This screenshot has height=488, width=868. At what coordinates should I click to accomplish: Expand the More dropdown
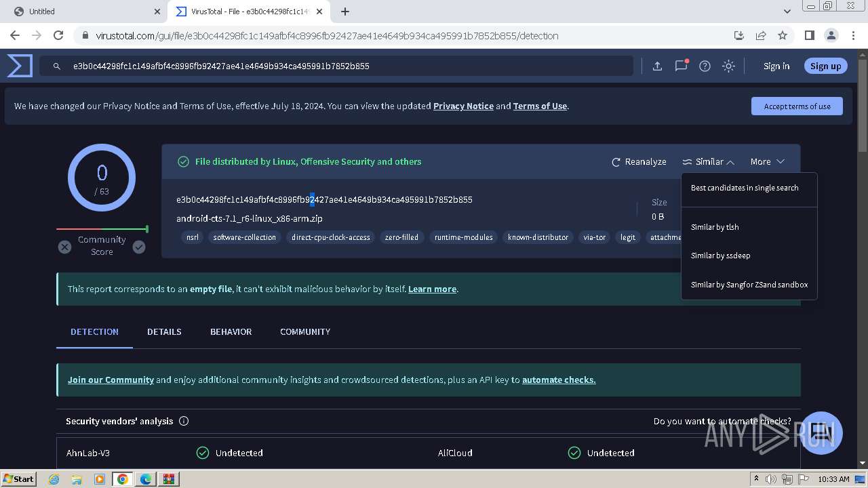point(767,161)
